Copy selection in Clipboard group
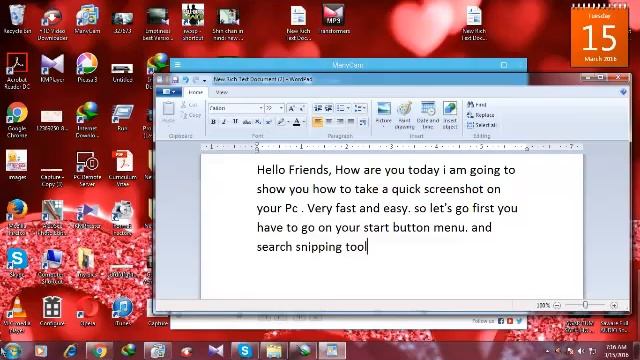 coord(191,116)
